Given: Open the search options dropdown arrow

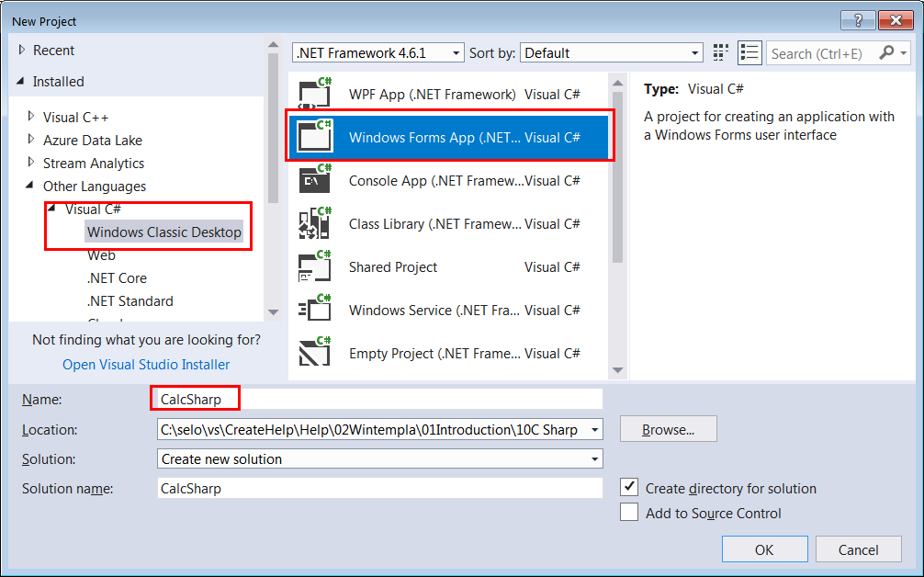Looking at the screenshot, I should coord(904,53).
